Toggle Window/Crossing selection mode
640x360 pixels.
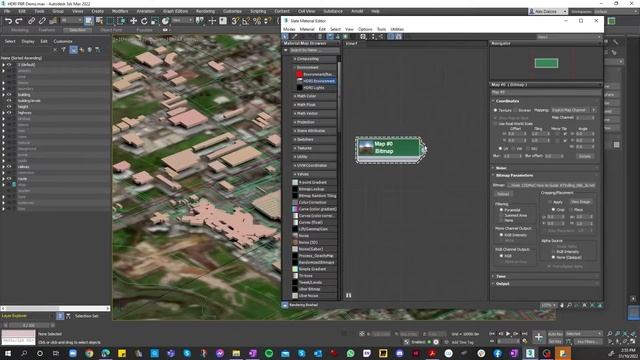[121, 21]
